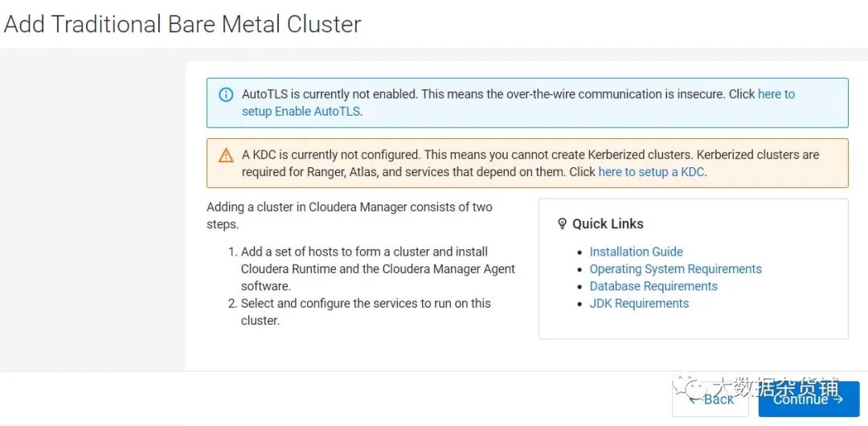
Task: Open the Database Requirements link
Action: [x=653, y=286]
